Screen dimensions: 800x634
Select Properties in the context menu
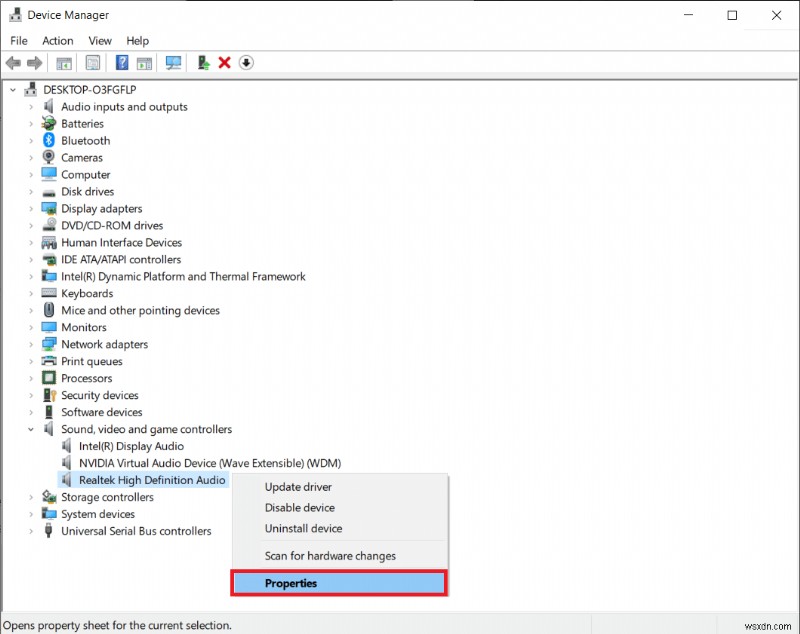[291, 583]
